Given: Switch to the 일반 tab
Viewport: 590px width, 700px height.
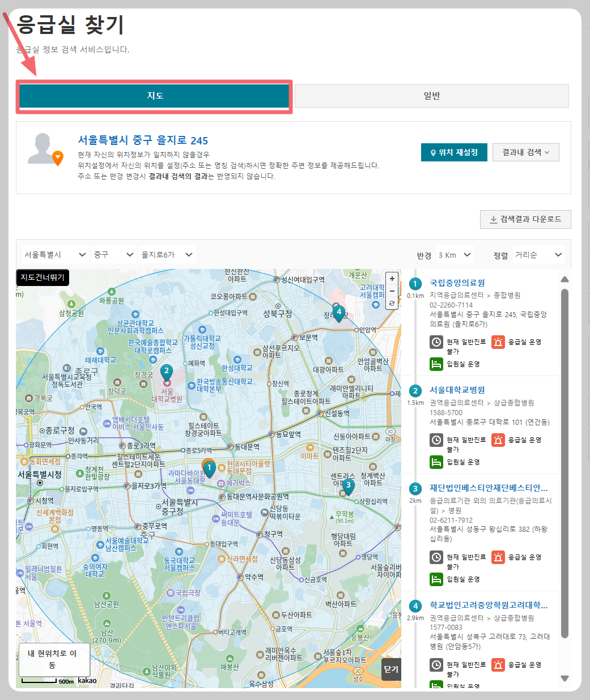Looking at the screenshot, I should pyautogui.click(x=432, y=96).
